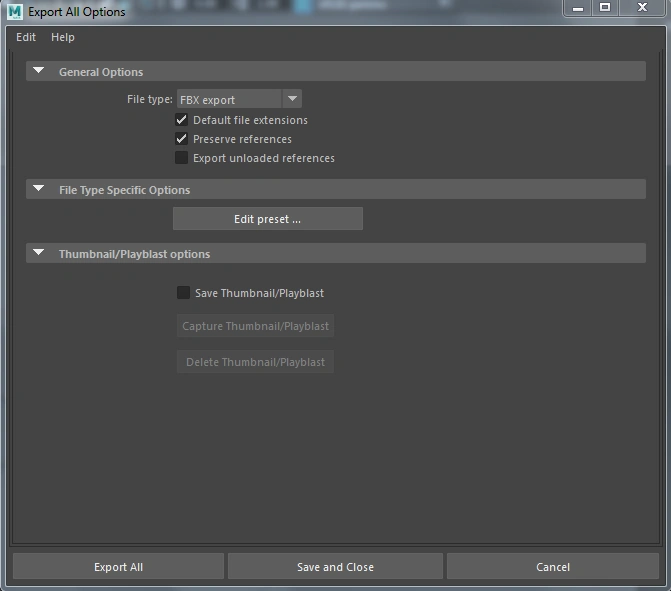Click Save and Close button
The width and height of the screenshot is (671, 591).
click(336, 567)
